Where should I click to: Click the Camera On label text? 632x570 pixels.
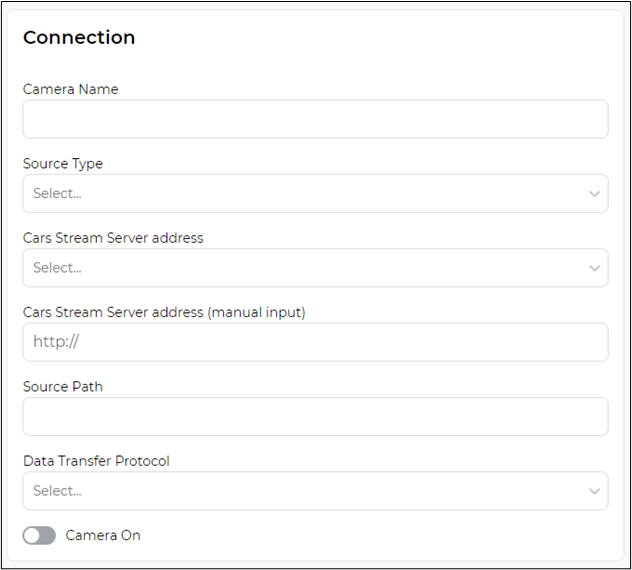pyautogui.click(x=103, y=535)
